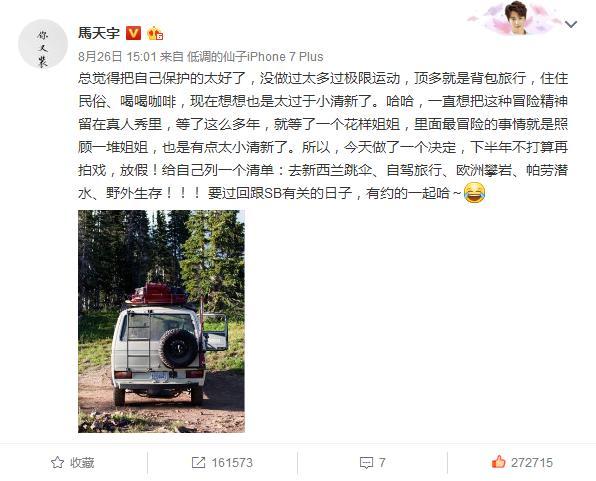This screenshot has width=596, height=481.
Task: Enlarge the white van photo thumbnail
Action: (161, 321)
